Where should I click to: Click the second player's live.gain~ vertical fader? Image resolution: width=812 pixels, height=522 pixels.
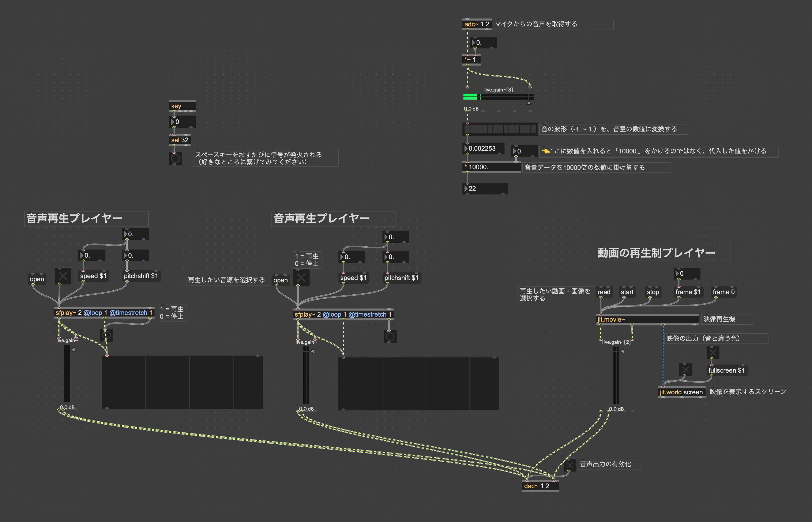306,375
